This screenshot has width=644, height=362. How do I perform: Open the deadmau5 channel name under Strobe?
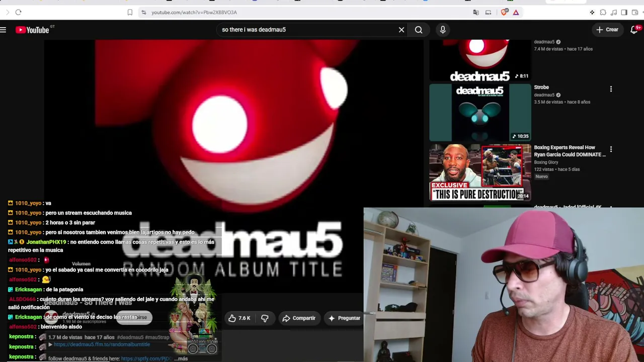coord(544,95)
